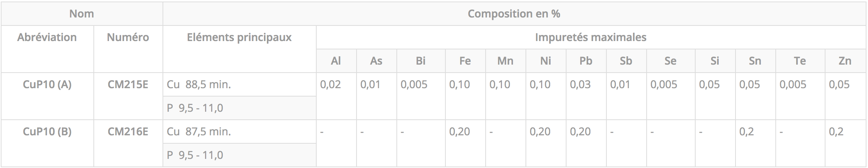Click the Te column header
This screenshot has height=168, width=868.
(x=800, y=61)
